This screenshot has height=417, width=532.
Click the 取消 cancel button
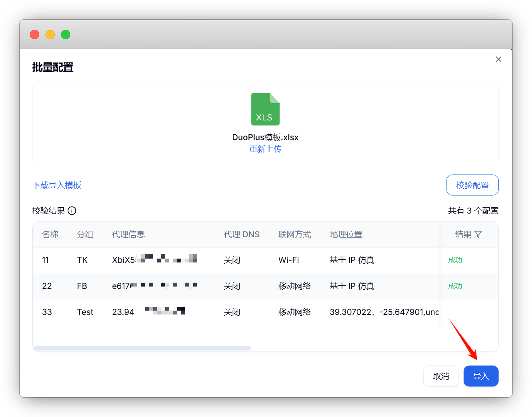coord(441,376)
